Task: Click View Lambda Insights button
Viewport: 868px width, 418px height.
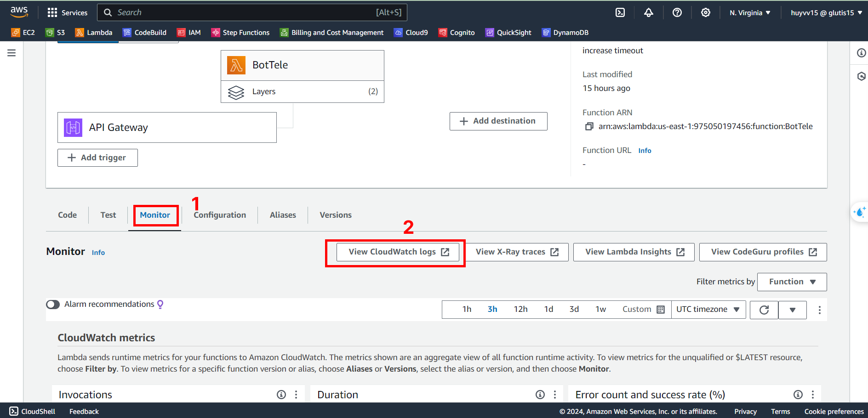Action: 634,252
